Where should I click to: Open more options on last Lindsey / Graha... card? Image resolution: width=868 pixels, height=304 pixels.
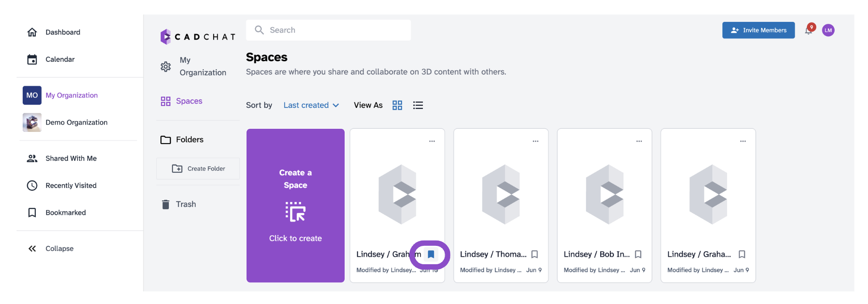pos(743,141)
